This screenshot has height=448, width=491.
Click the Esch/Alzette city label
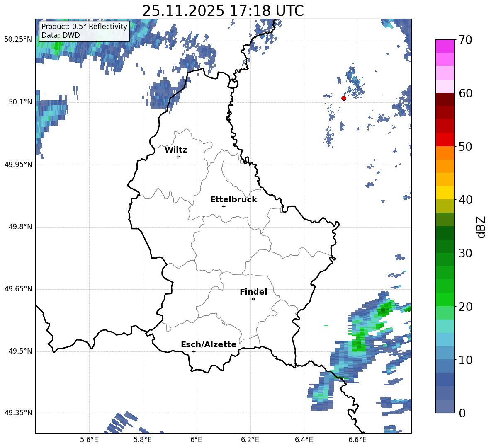coord(209,344)
